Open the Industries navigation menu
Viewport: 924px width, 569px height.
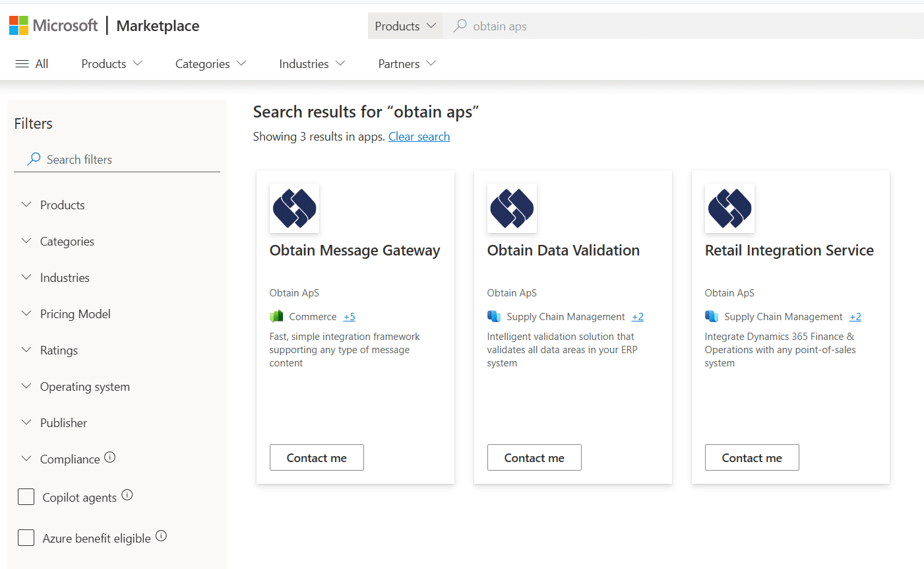[312, 64]
